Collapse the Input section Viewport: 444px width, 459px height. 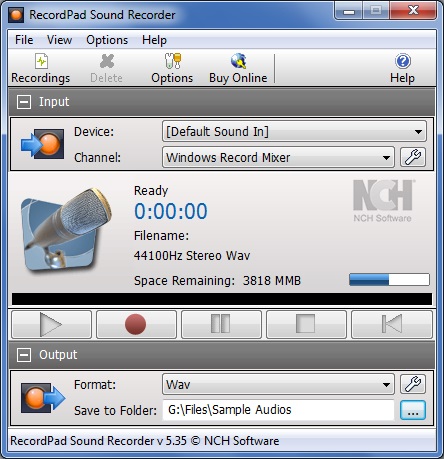pos(24,102)
